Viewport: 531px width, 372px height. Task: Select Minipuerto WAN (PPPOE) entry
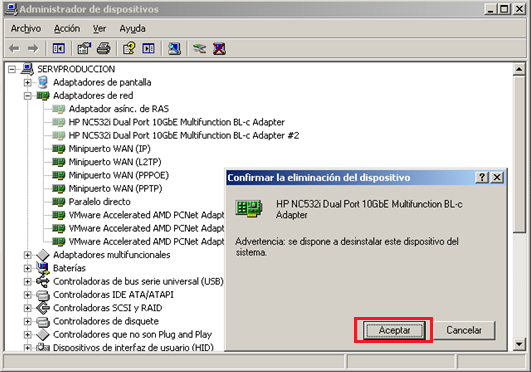119,175
